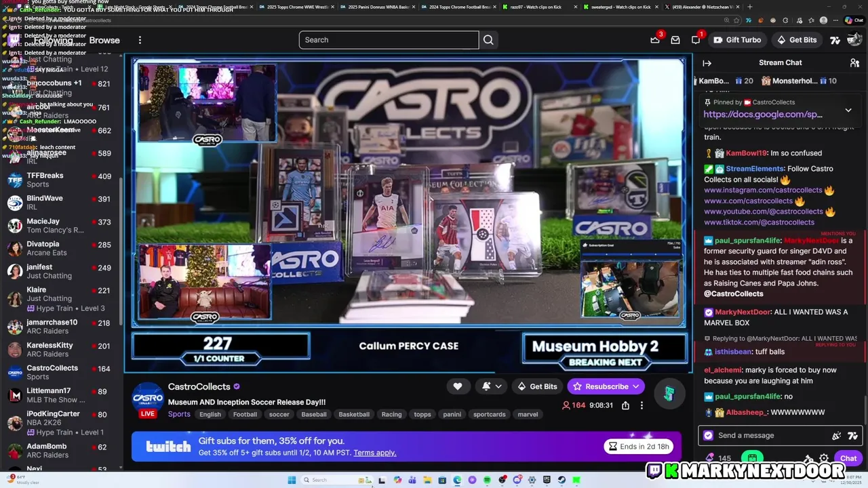868x488 pixels.
Task: Click the CastroCollects live avatar
Action: coord(148,400)
